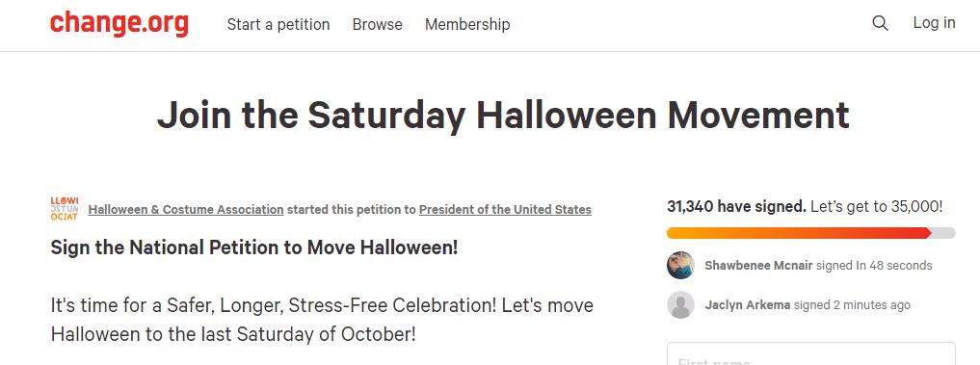Open the Browse menu item
Image resolution: width=980 pixels, height=365 pixels.
tap(378, 24)
